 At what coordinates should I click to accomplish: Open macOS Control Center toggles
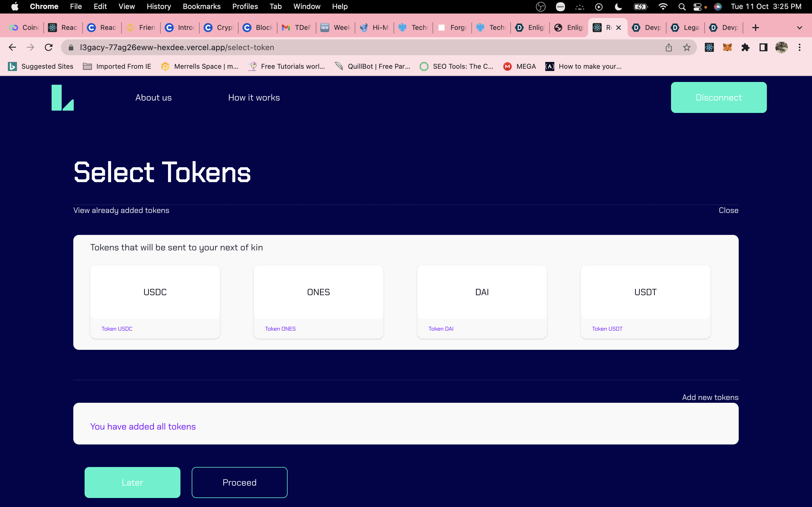(697, 7)
